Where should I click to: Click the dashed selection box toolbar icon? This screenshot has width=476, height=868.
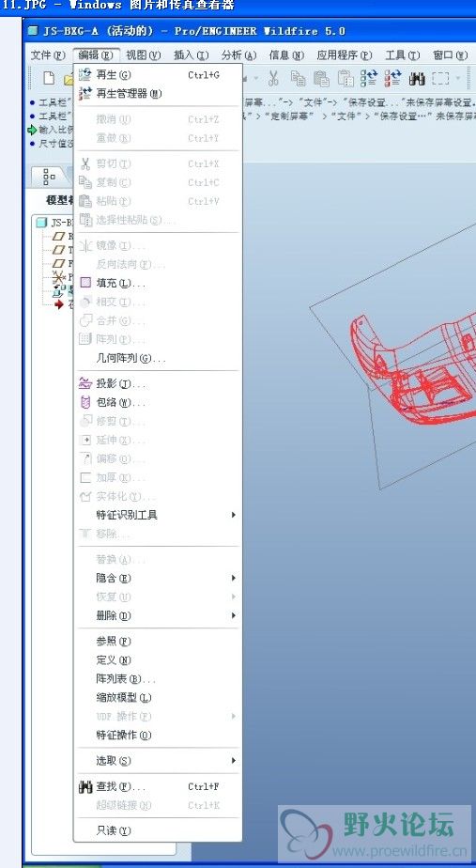(x=440, y=79)
